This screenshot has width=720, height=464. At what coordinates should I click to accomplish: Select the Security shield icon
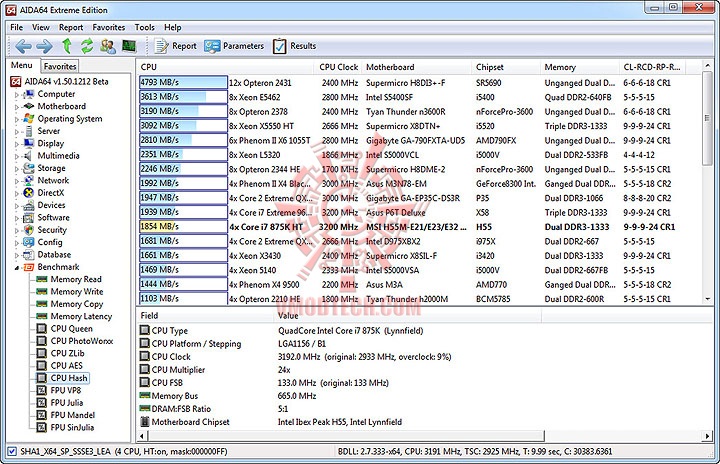[x=28, y=230]
